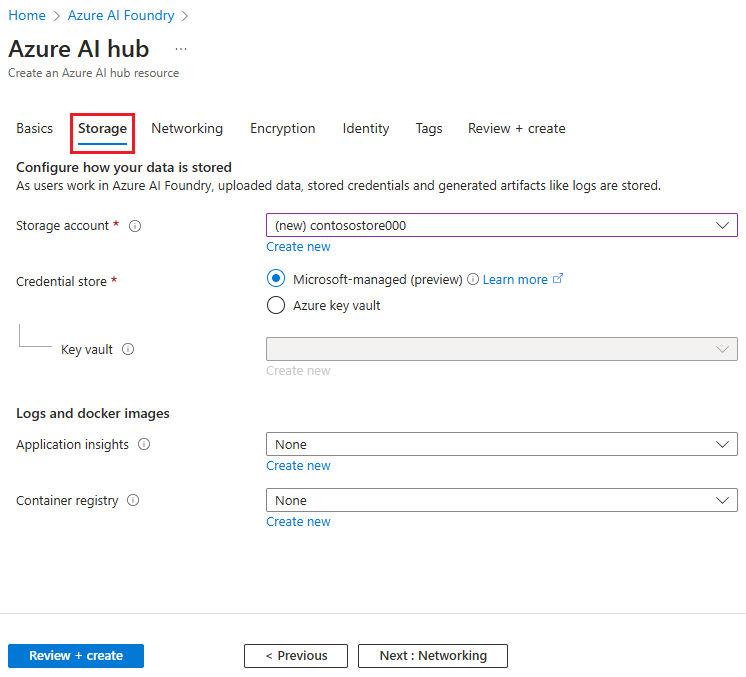Click the Next : Networking button

coord(433,656)
